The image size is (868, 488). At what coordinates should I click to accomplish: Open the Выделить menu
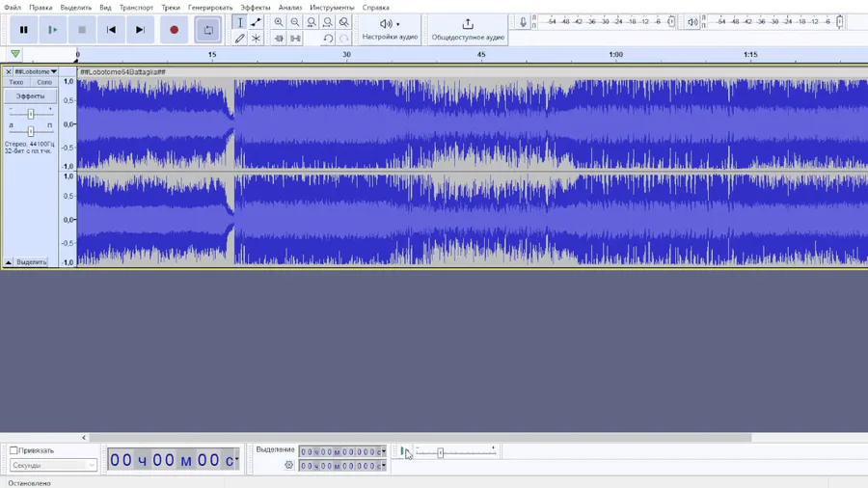tap(76, 8)
